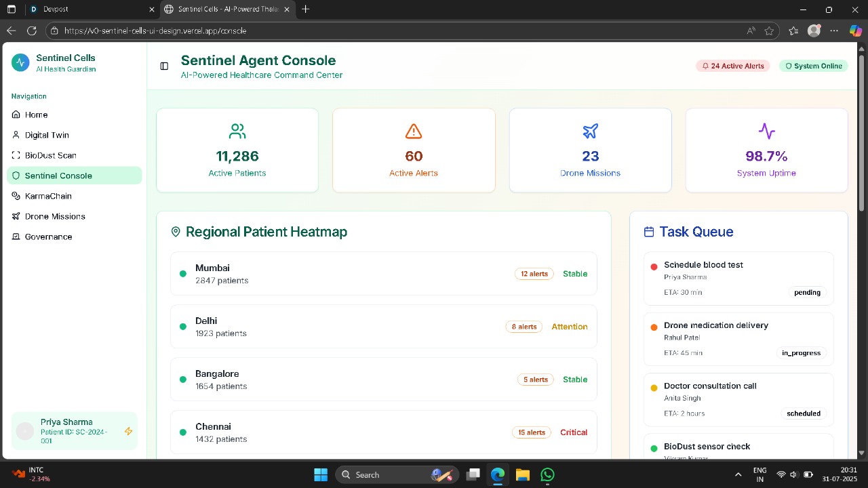Click the 5 alerts badge for Bangalore

point(536,380)
